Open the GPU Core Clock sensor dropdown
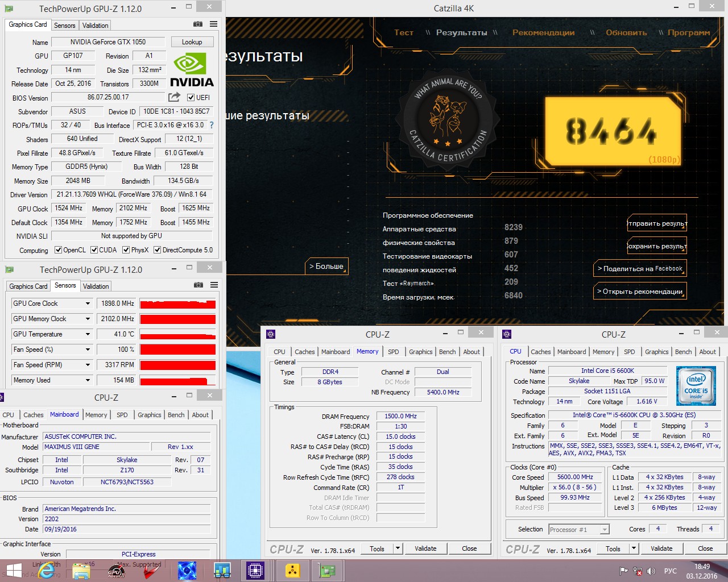 pyautogui.click(x=88, y=304)
